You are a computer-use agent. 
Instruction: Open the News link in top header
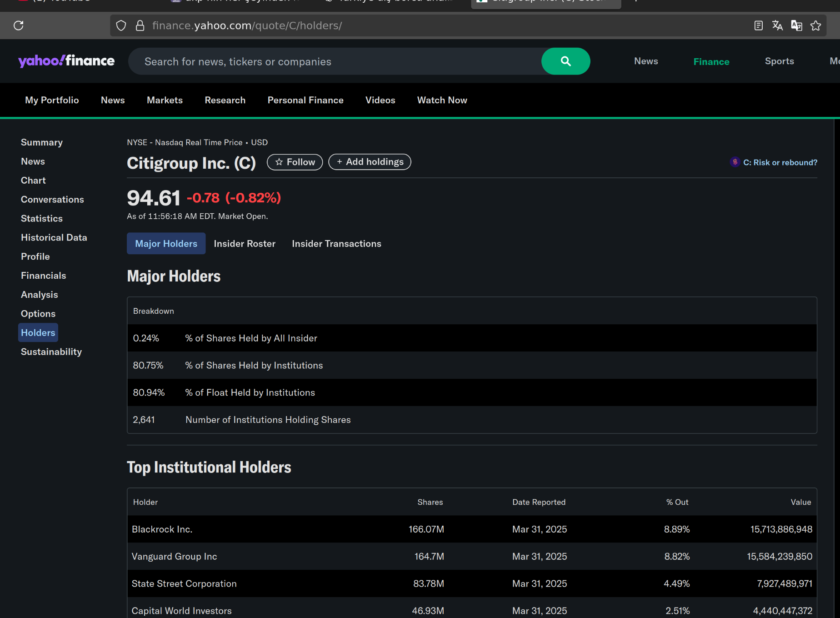(646, 61)
